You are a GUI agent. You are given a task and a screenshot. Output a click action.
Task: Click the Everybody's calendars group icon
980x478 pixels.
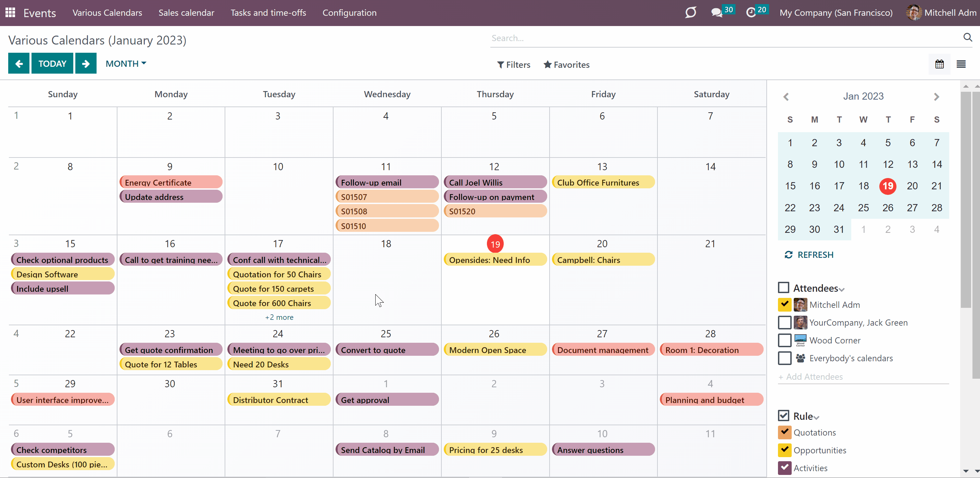(800, 358)
